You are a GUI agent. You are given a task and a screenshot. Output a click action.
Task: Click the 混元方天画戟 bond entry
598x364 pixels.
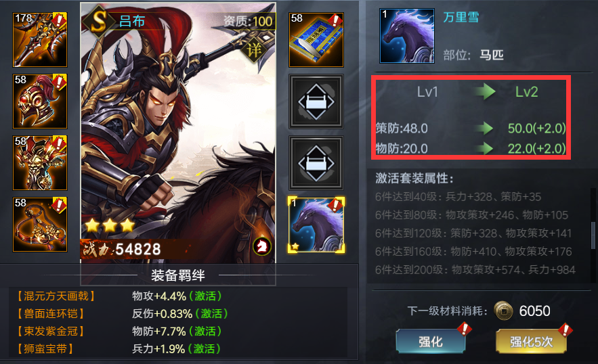[56, 296]
